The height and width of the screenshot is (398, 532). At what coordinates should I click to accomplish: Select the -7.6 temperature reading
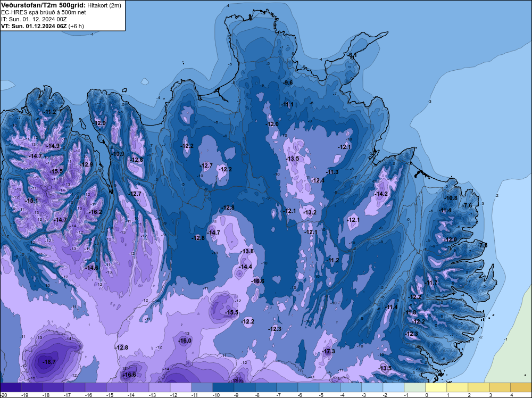tap(467, 205)
